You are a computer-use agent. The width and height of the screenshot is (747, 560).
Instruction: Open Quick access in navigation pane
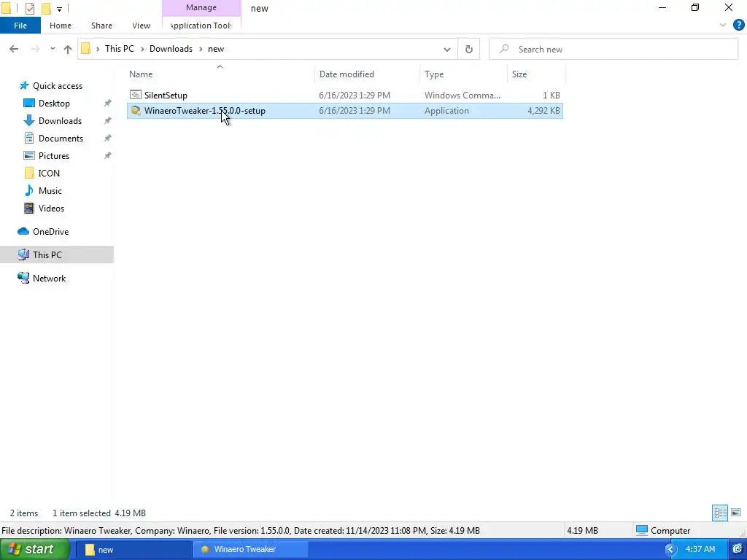[x=57, y=86]
